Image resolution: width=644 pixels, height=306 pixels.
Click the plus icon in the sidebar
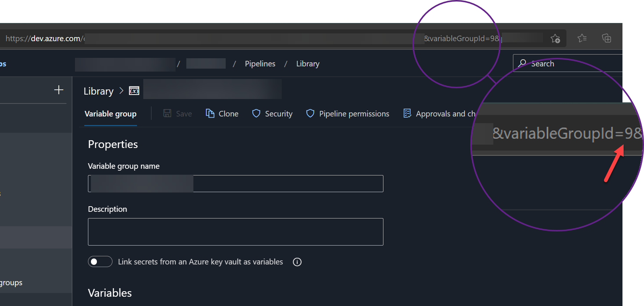click(x=59, y=90)
